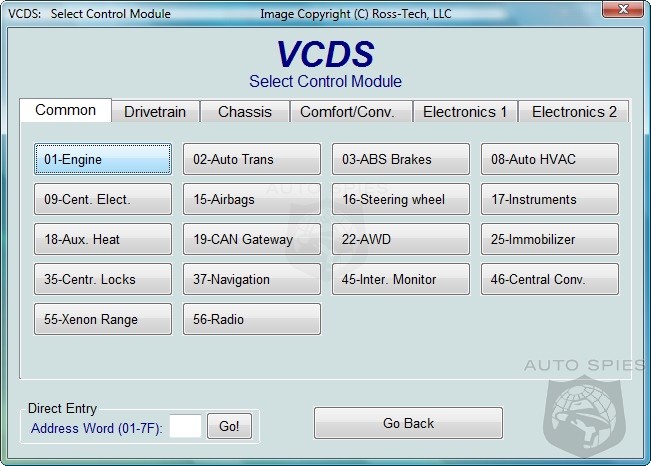Screen dimensions: 651x466
Task: Switch to the Drivetrain tab
Action: tap(155, 112)
